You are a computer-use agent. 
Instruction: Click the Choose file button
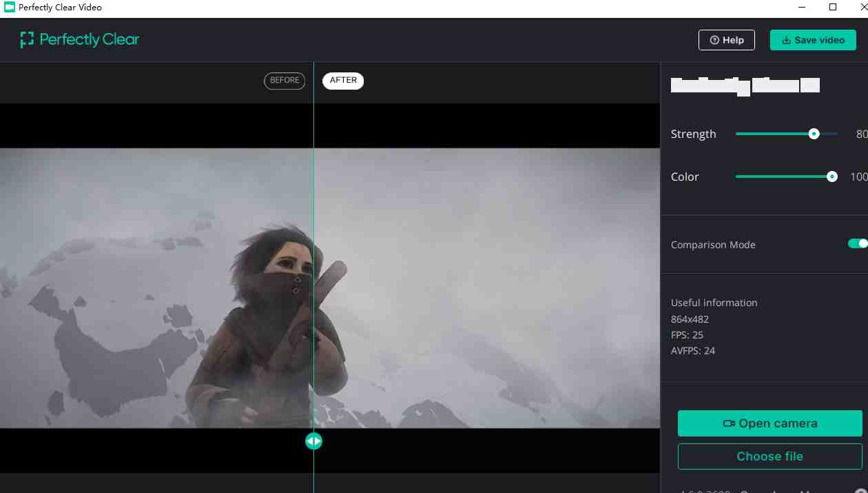769,456
